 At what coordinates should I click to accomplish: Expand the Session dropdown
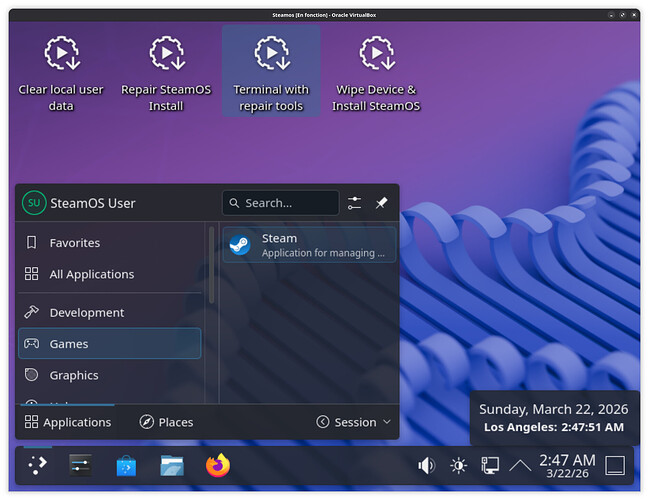pyautogui.click(x=354, y=422)
